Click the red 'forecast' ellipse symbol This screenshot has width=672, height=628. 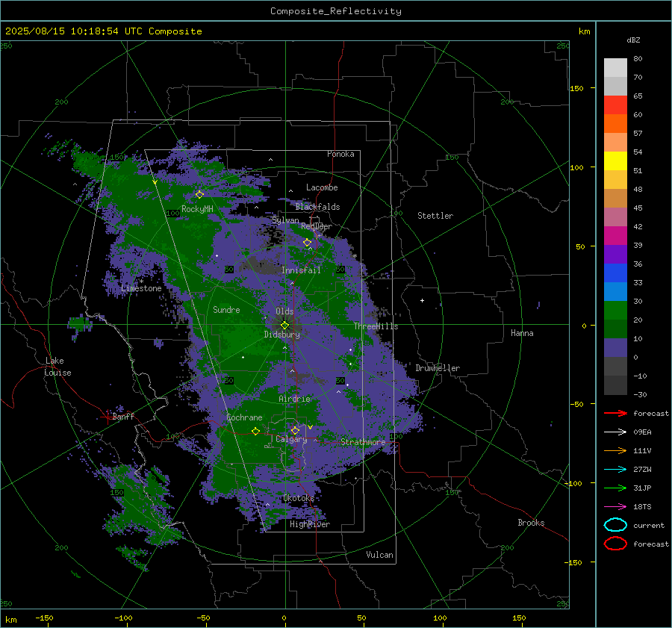click(x=615, y=544)
